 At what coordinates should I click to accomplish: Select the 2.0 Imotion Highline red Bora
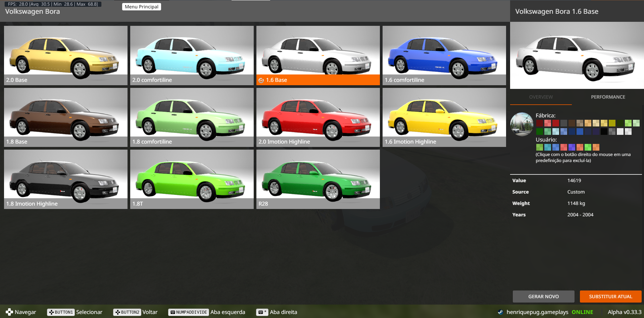(x=318, y=117)
